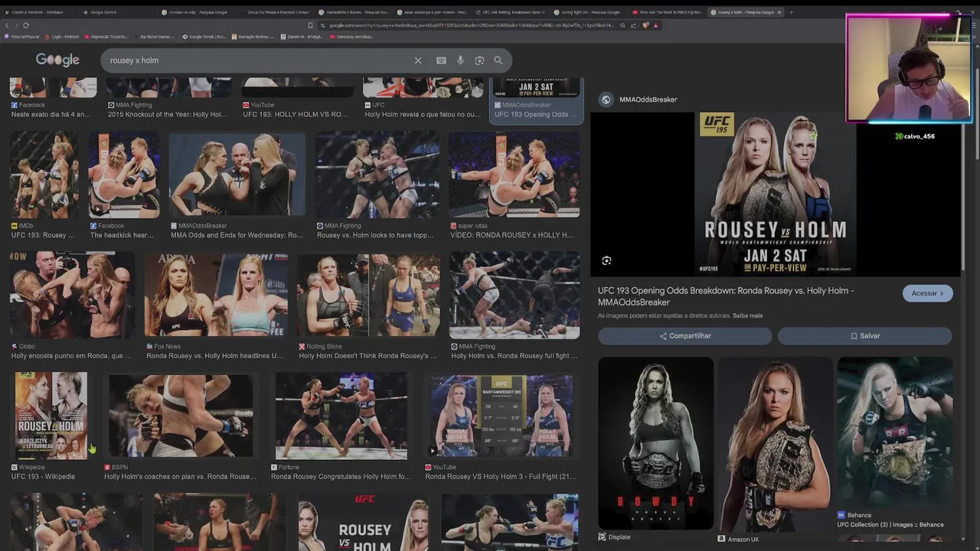Image resolution: width=980 pixels, height=551 pixels.
Task: Click the MMAOddsBreaker globe site icon
Action: click(606, 99)
